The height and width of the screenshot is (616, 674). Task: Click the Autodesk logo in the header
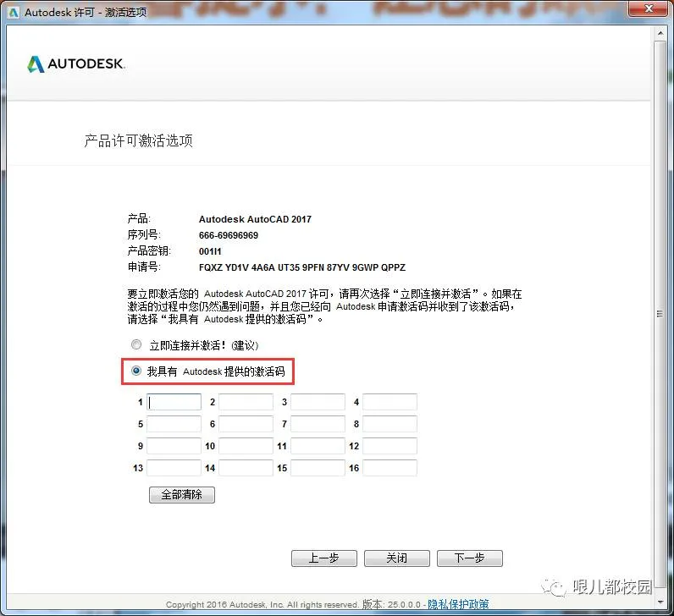point(76,64)
